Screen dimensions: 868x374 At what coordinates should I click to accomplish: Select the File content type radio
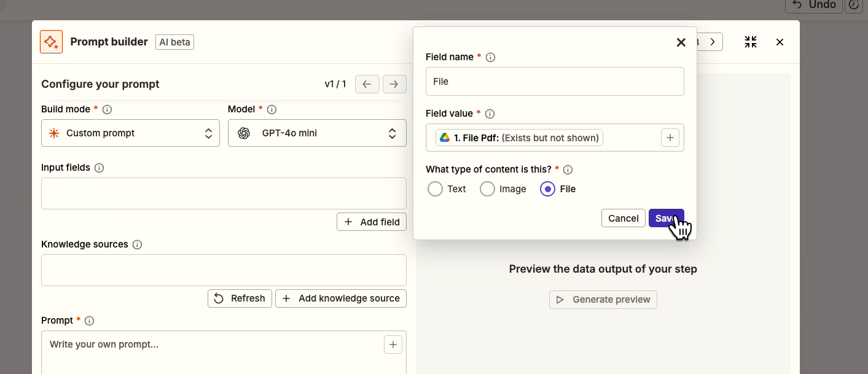547,189
